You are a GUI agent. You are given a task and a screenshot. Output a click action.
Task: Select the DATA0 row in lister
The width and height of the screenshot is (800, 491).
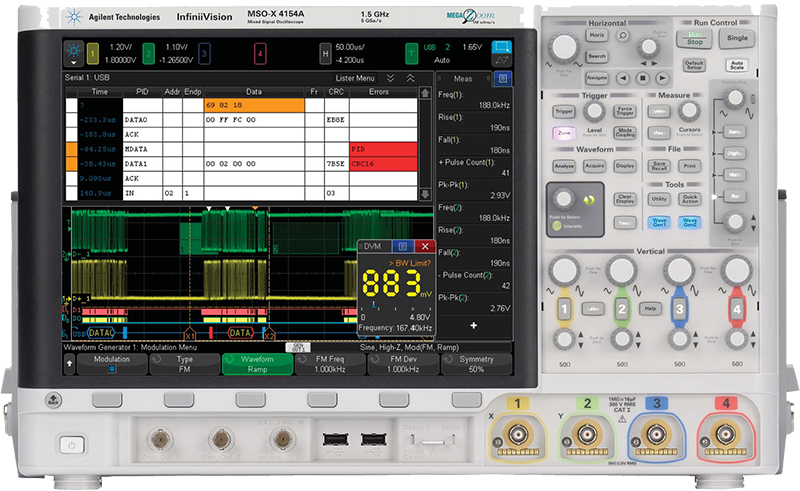241,119
